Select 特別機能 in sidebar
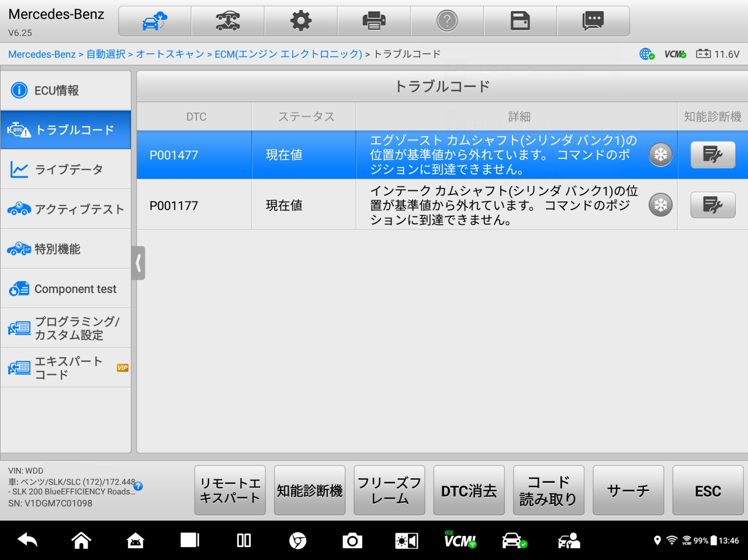The width and height of the screenshot is (748, 560). click(66, 249)
